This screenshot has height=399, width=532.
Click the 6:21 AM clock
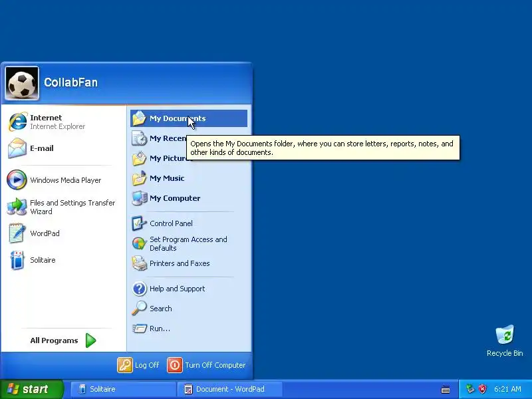click(507, 389)
